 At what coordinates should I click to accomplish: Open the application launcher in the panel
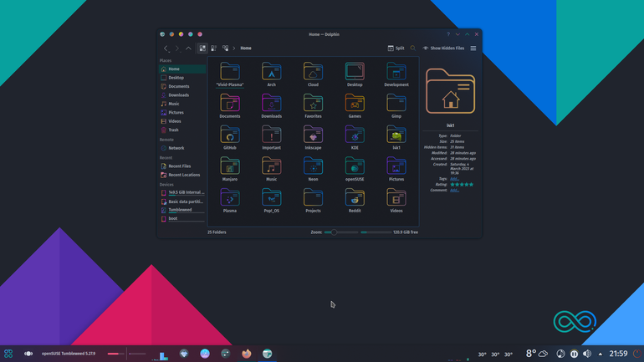click(8, 354)
